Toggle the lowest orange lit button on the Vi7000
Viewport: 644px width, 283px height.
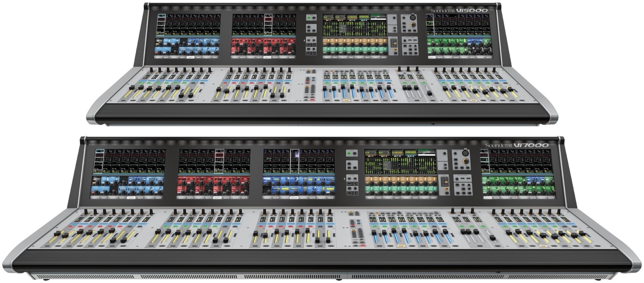pyautogui.click(x=447, y=189)
